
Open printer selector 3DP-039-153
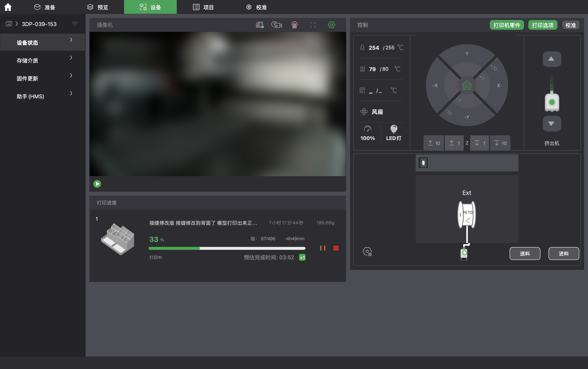[x=39, y=24]
